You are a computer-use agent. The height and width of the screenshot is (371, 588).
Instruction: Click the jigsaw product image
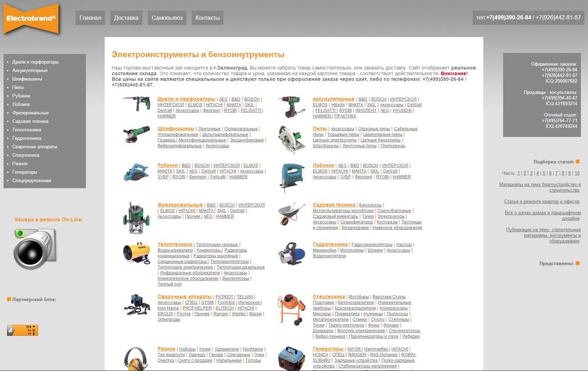coord(292,177)
